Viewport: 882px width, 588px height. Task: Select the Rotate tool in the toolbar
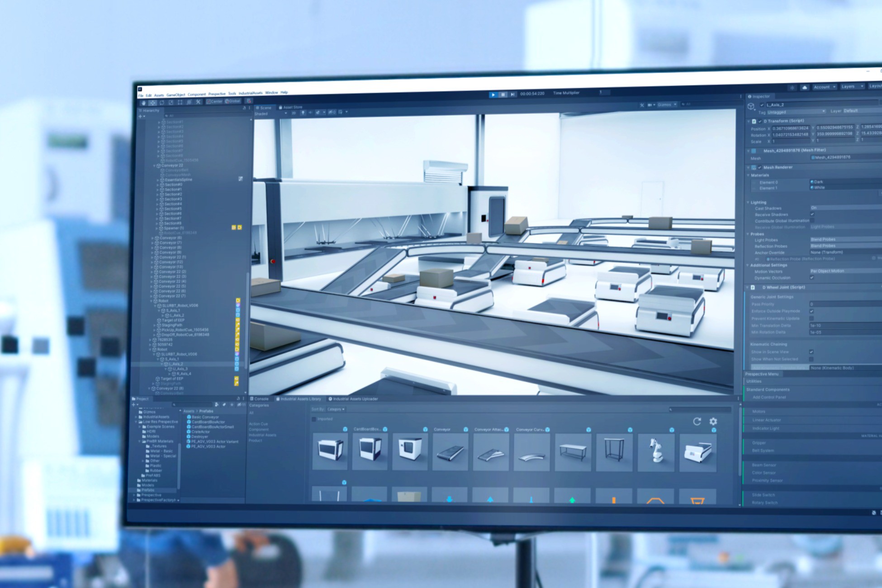161,102
